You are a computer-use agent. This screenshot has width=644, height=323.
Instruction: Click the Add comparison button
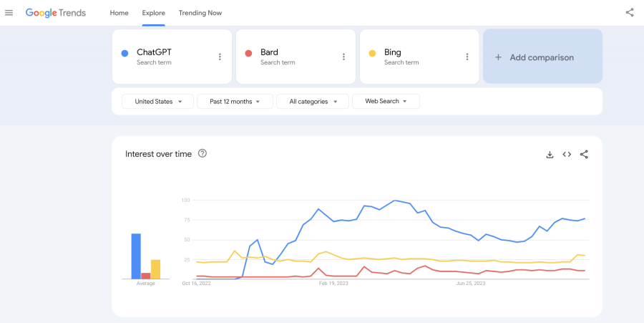(542, 57)
